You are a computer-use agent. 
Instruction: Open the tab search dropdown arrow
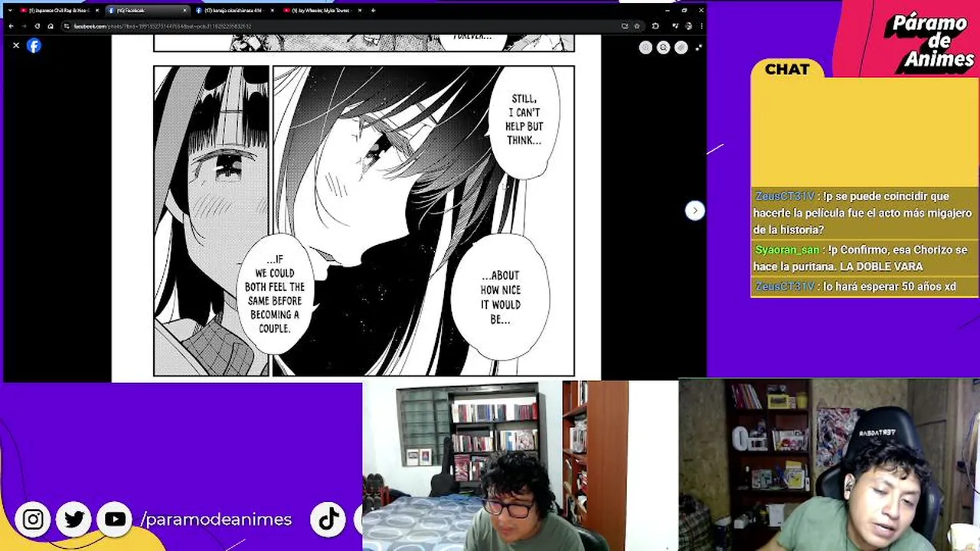point(10,11)
